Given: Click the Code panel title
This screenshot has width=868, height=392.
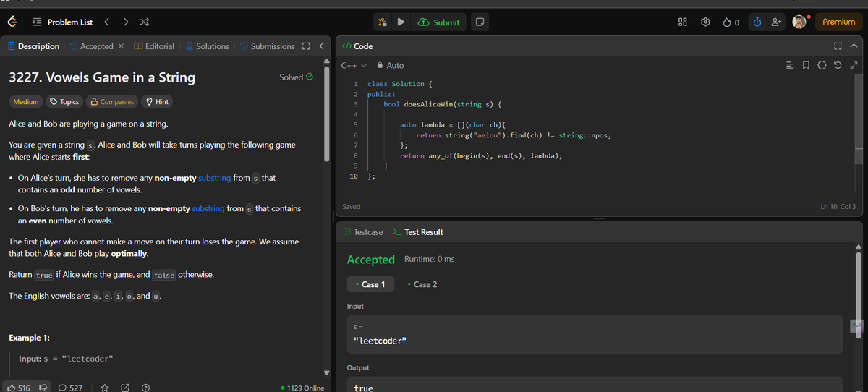Looking at the screenshot, I should pos(357,46).
